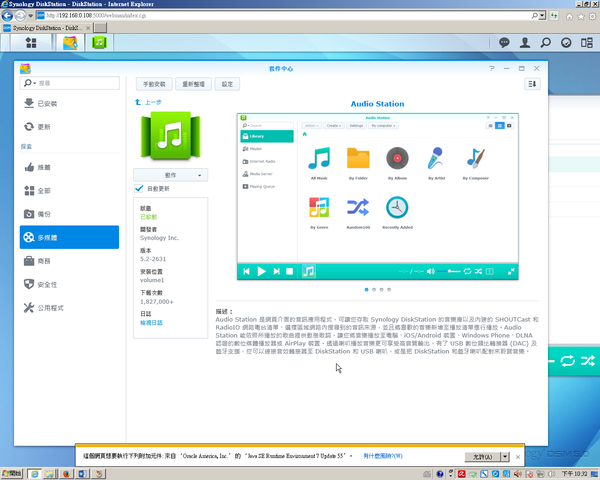Select 已安裝 (Installed) in sidebar
This screenshot has width=600, height=480.
pos(46,104)
